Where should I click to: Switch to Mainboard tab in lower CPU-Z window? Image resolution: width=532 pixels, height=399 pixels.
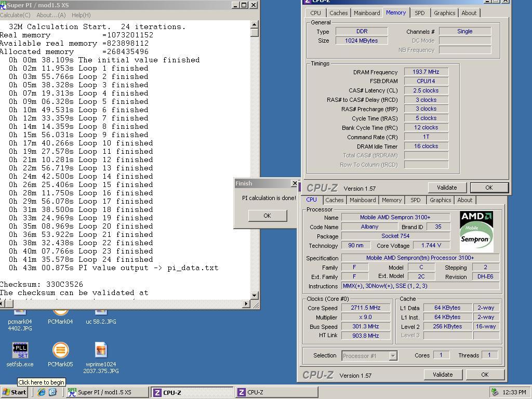pos(363,200)
